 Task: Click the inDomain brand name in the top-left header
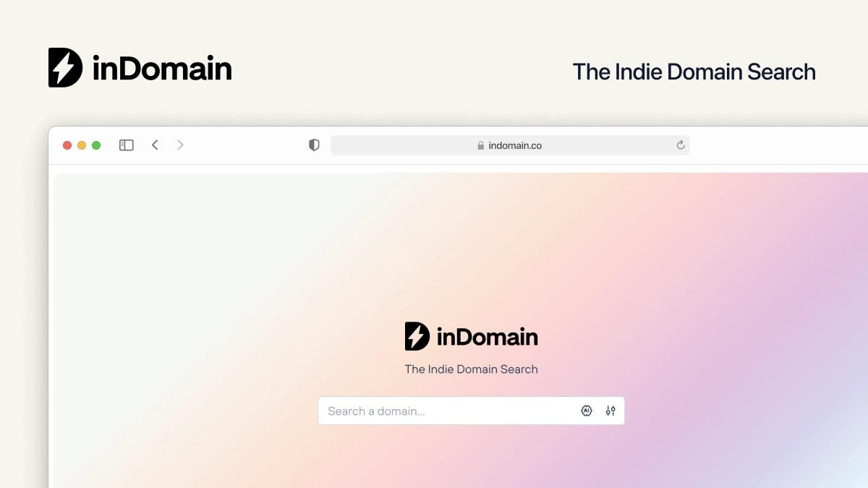pyautogui.click(x=161, y=67)
